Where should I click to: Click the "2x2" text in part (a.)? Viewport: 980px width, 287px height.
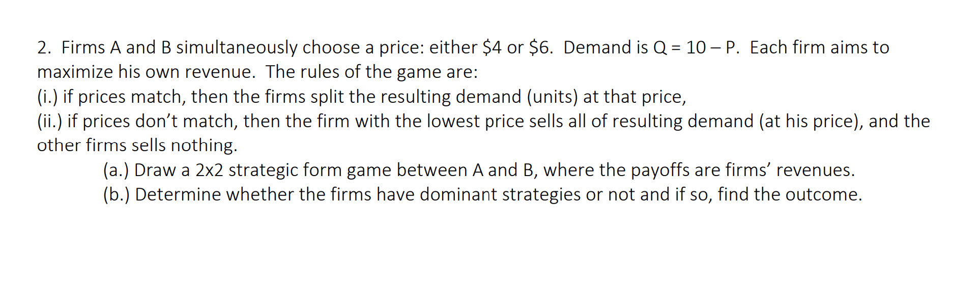click(x=209, y=170)
